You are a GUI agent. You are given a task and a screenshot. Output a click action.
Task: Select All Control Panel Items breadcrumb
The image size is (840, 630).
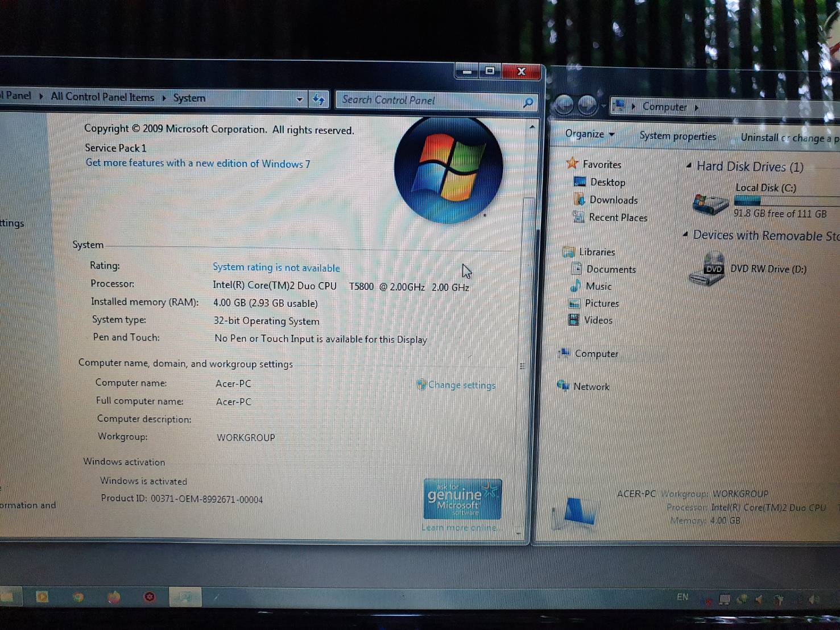[102, 97]
